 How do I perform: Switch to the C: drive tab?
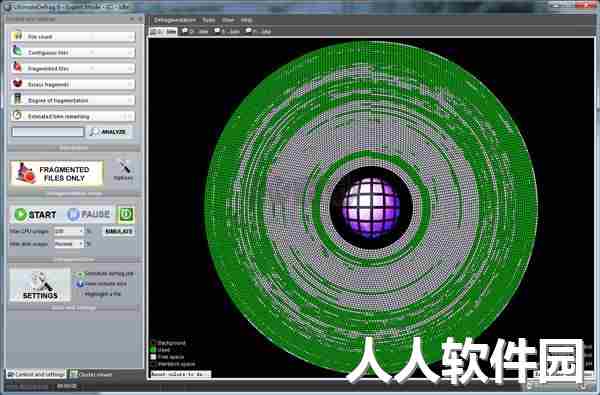coord(163,31)
